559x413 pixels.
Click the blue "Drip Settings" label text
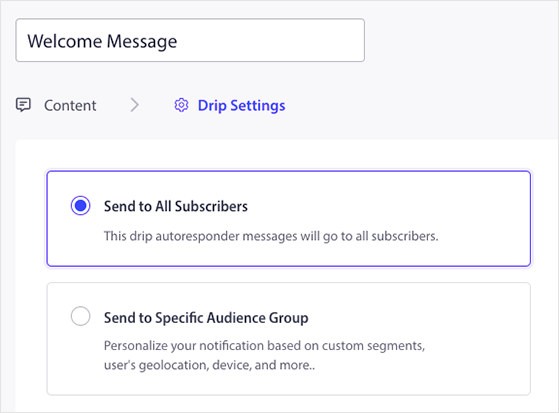[x=241, y=106]
